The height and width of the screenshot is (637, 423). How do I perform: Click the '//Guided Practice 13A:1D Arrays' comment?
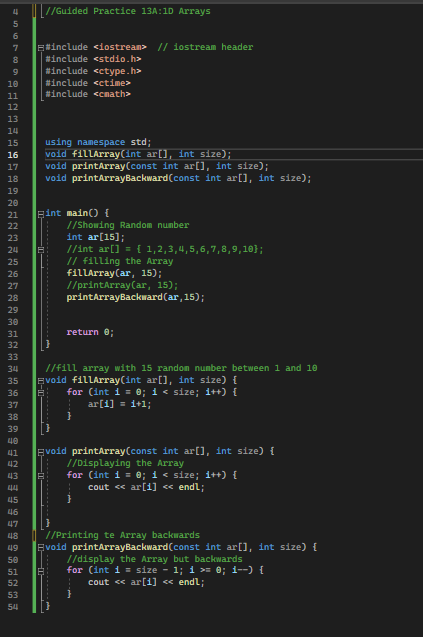click(x=128, y=11)
